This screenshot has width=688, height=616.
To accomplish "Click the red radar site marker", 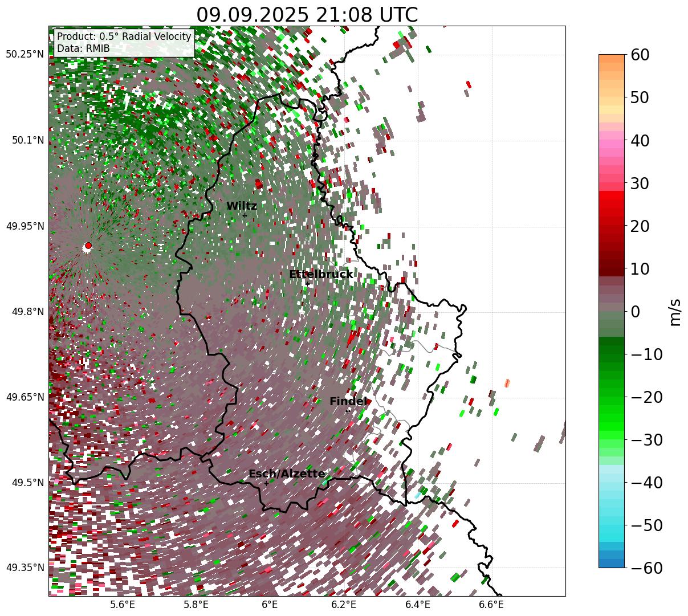I will point(88,246).
